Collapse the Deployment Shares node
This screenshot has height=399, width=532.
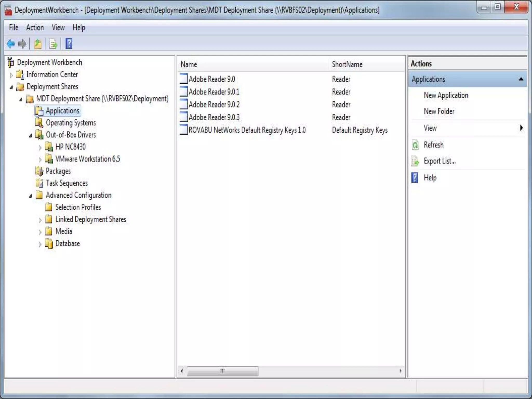(11, 88)
